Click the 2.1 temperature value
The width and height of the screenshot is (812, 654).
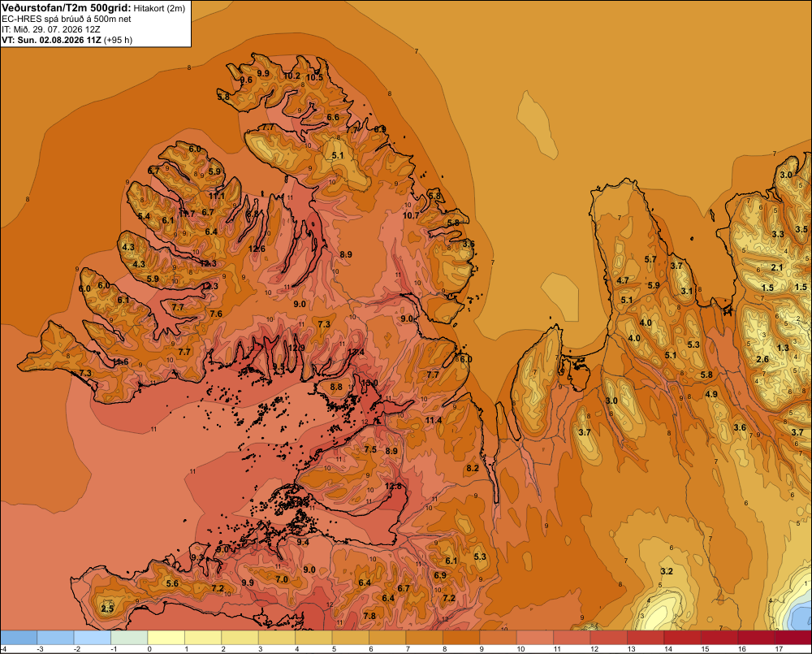pyautogui.click(x=777, y=267)
